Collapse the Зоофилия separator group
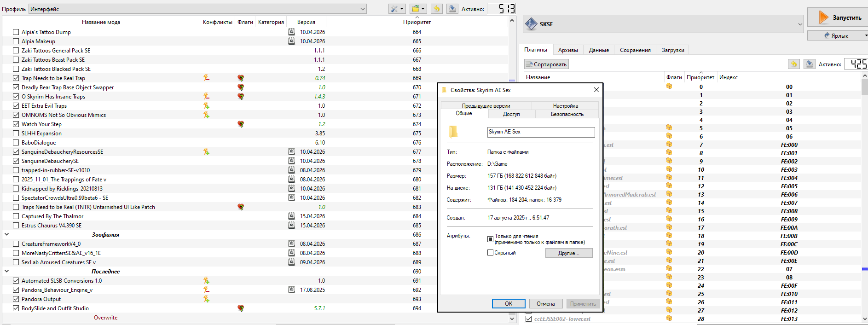This screenshot has height=325, width=868. (6, 234)
